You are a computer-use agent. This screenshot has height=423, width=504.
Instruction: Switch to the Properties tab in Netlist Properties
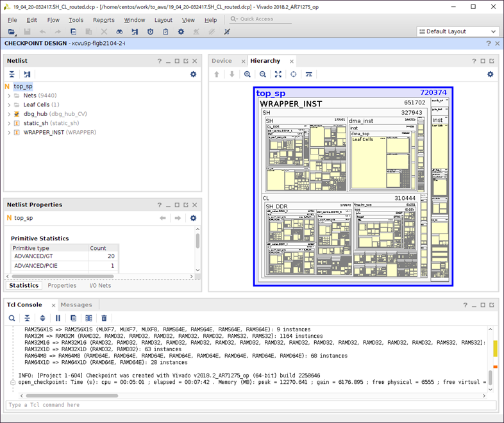tap(62, 286)
